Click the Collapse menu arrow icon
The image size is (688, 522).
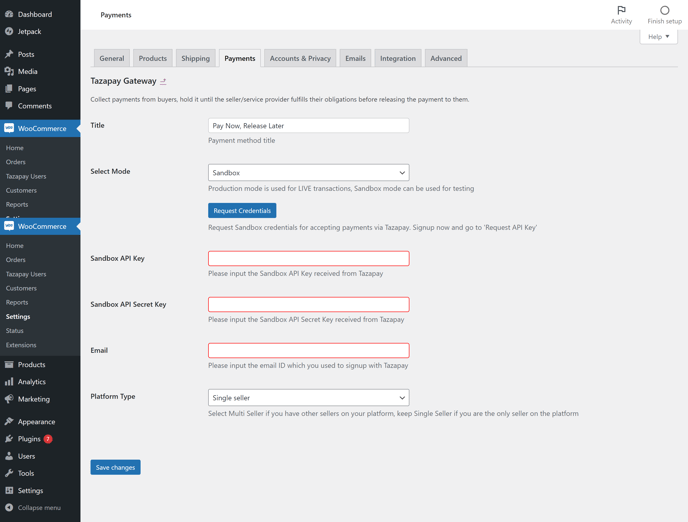point(9,508)
